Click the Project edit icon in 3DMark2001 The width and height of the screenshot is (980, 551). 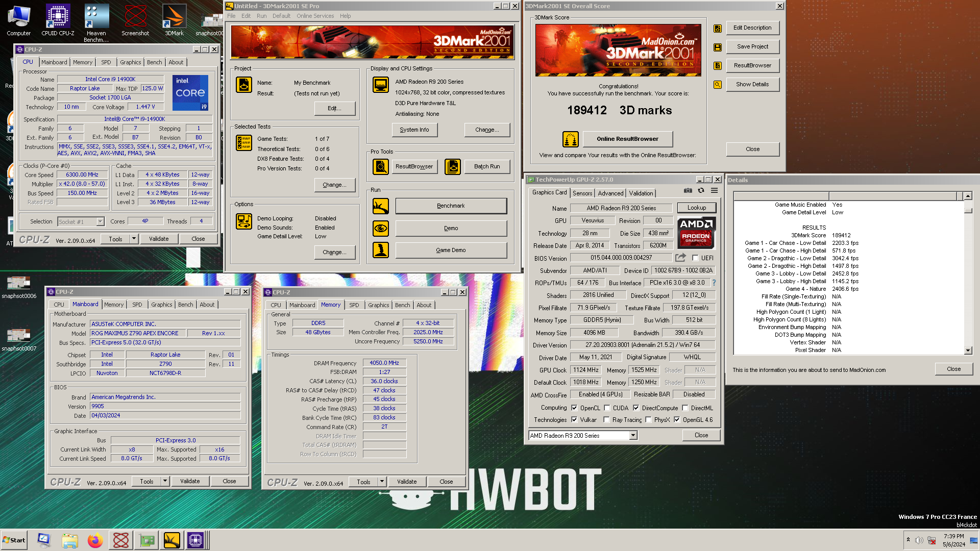tap(244, 85)
